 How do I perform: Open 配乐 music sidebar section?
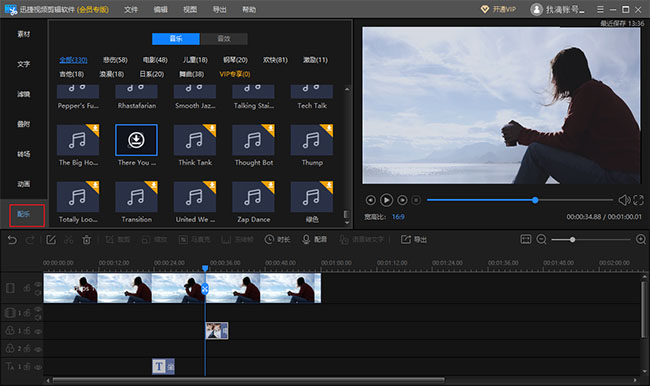(x=24, y=214)
